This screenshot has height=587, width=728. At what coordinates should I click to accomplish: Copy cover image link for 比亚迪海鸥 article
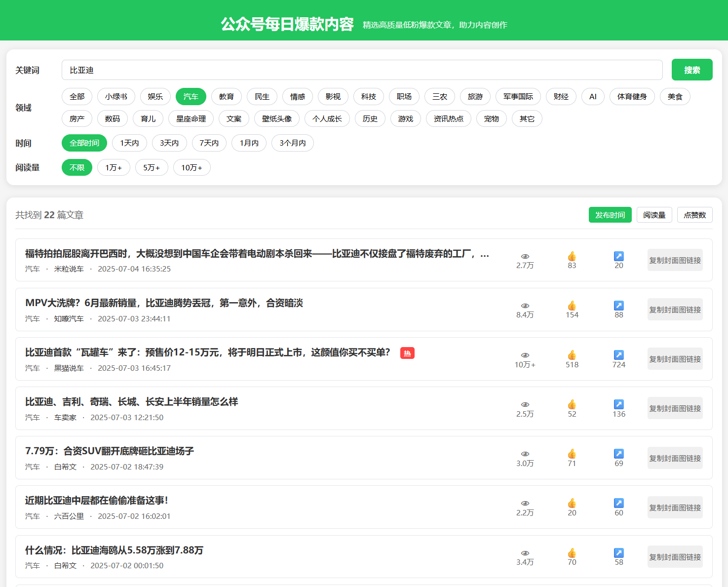[675, 557]
